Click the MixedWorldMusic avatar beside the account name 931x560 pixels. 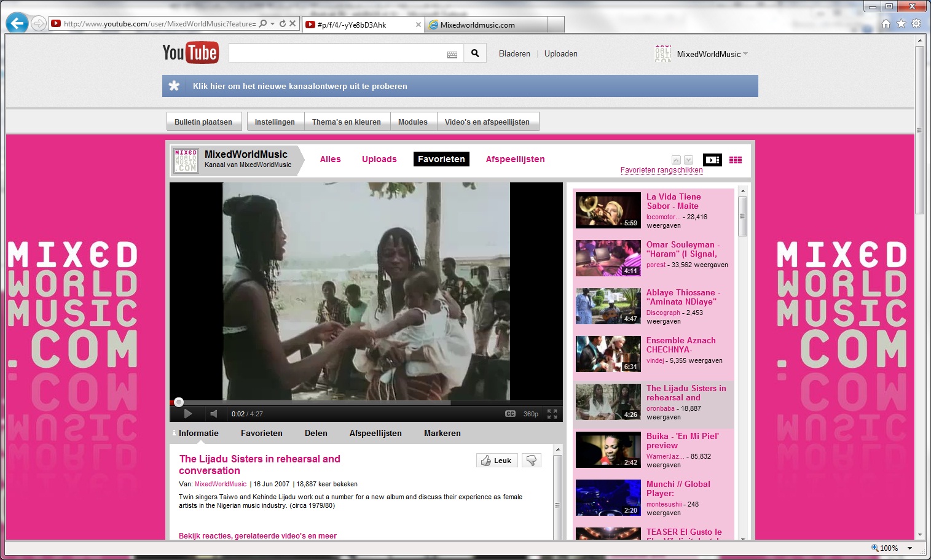point(663,54)
